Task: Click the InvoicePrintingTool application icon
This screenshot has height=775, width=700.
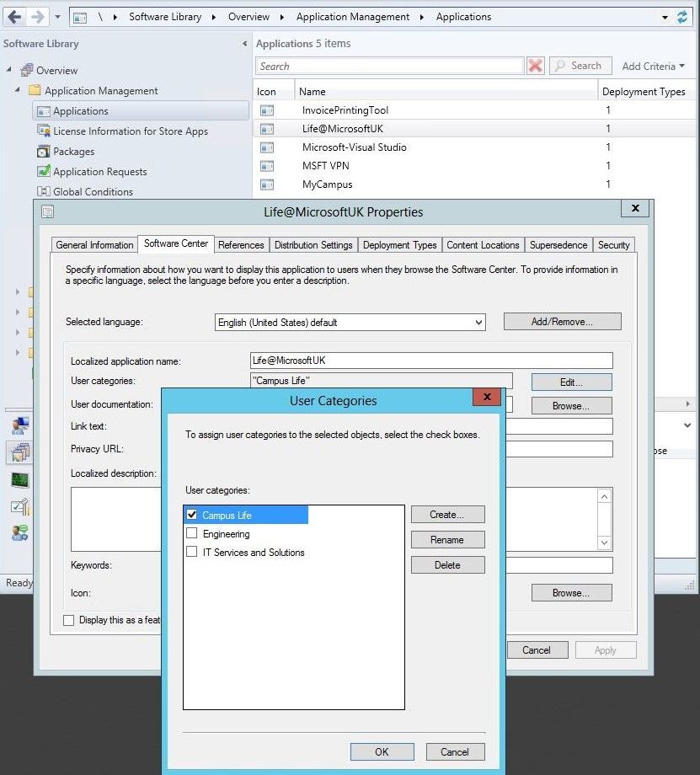Action: click(267, 110)
